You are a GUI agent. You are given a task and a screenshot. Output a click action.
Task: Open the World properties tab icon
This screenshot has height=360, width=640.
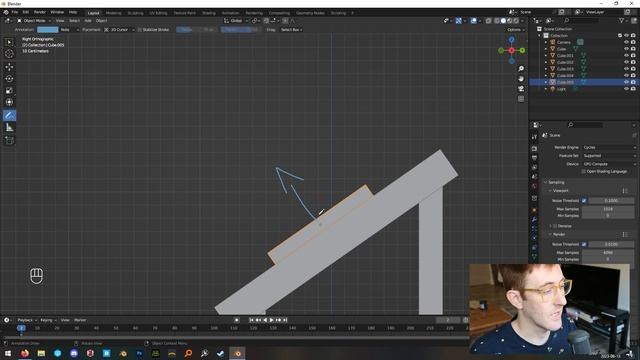(534, 187)
